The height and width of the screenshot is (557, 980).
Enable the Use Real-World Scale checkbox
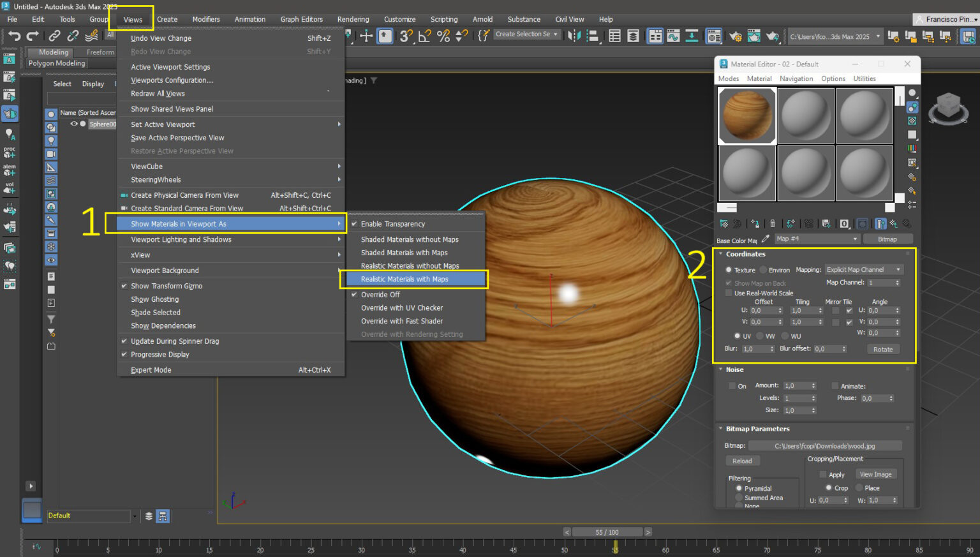pos(729,293)
